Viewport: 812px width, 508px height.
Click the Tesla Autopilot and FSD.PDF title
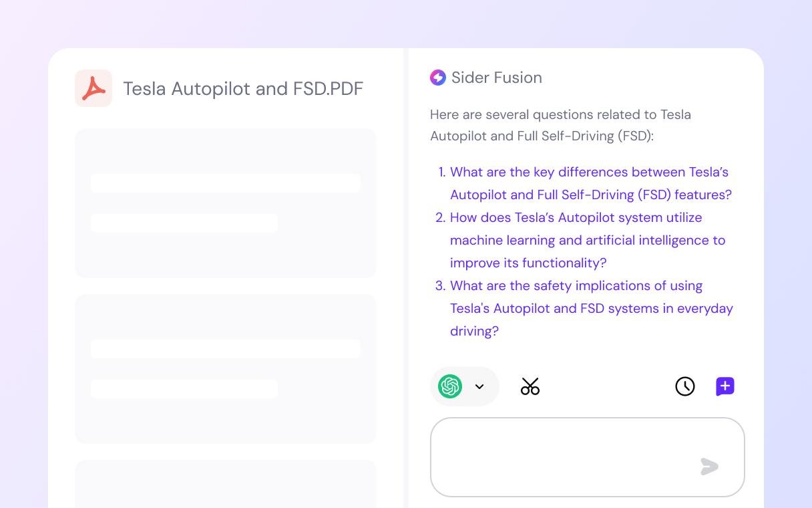[244, 88]
